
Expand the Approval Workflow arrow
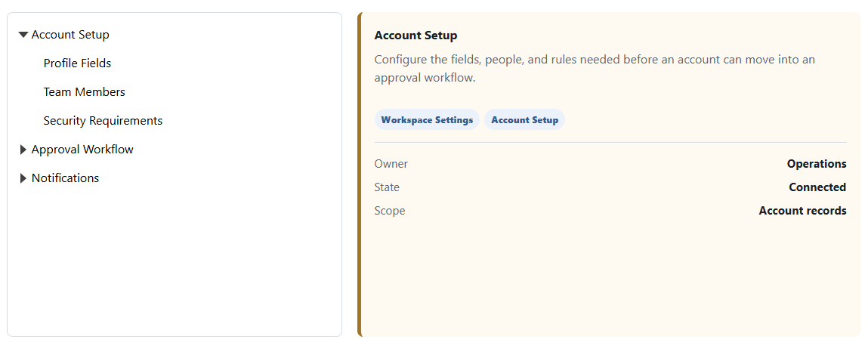(x=23, y=150)
